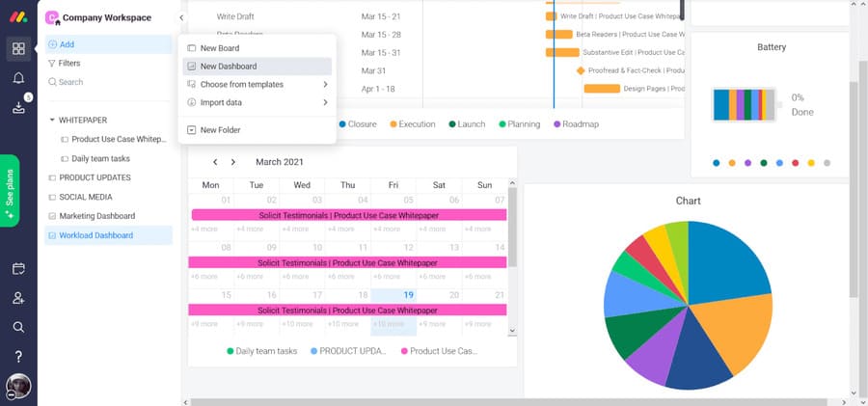Click the search magnifier in left rail
Viewport: 868px width, 406px height.
pos(18,327)
